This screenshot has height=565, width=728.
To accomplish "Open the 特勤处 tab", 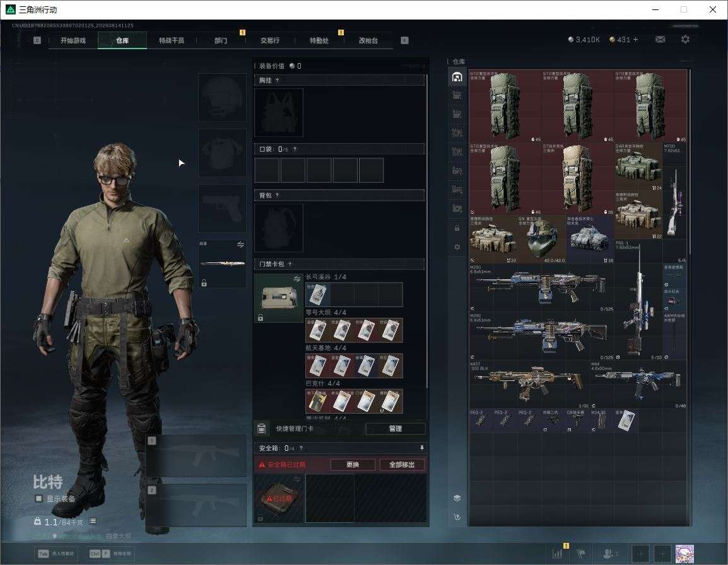I will pos(319,40).
